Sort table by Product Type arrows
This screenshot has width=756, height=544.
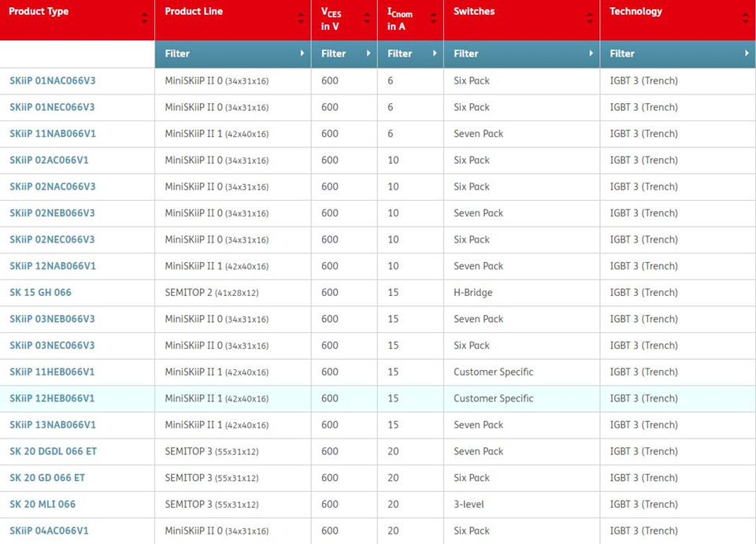point(144,19)
